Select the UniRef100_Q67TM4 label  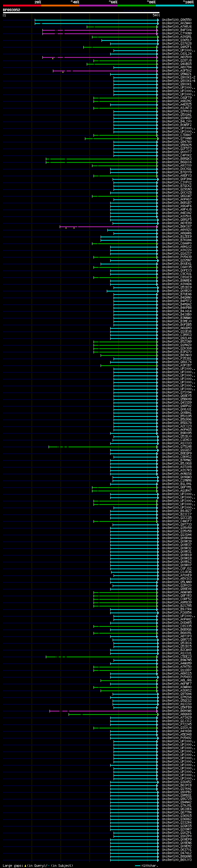176,812
